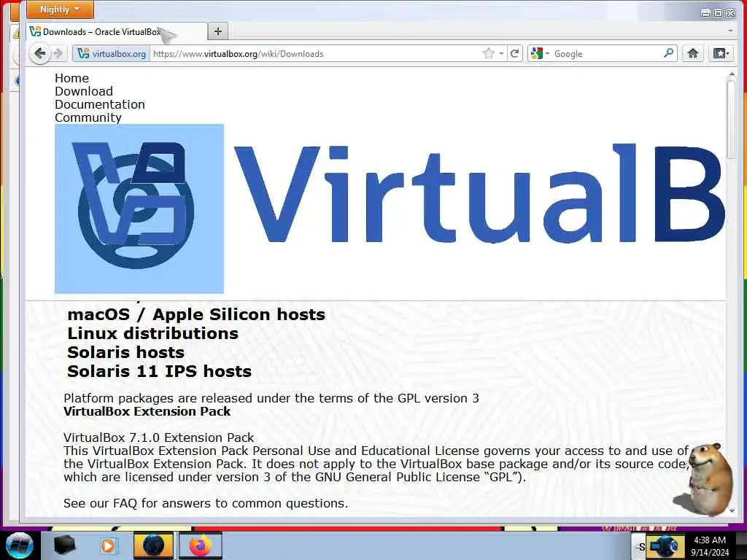Screen dimensions: 747x560
Task: Go back with the back arrow button
Action: pos(39,53)
